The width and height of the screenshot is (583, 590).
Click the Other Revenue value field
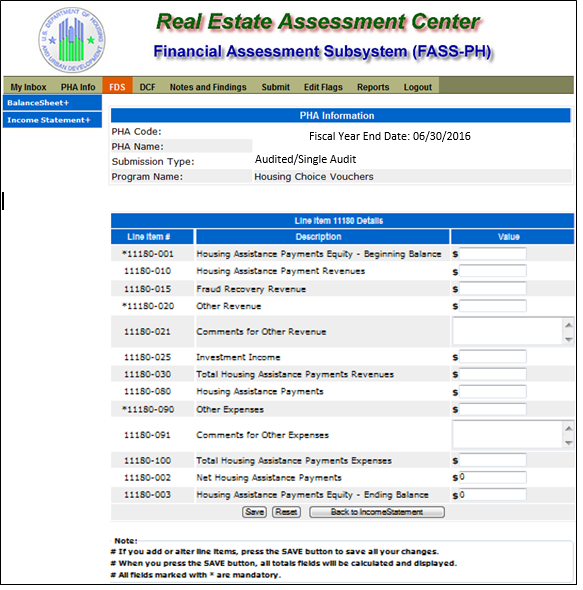493,306
